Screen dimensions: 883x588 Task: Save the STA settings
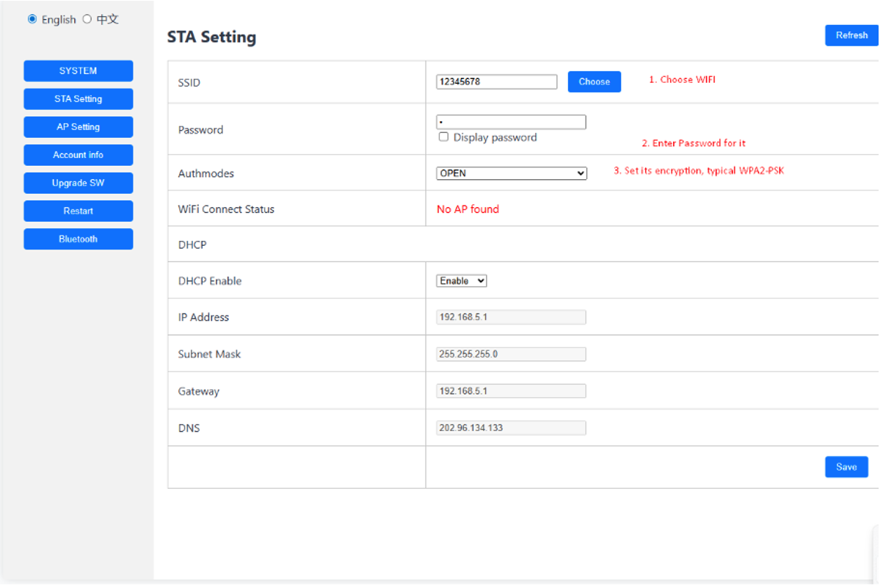pos(846,467)
